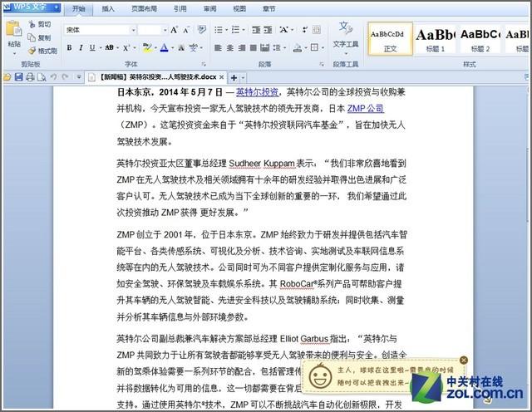This screenshot has width=532, height=412.
Task: Close the 人驾驶技术.docx document tab
Action: coord(222,77)
